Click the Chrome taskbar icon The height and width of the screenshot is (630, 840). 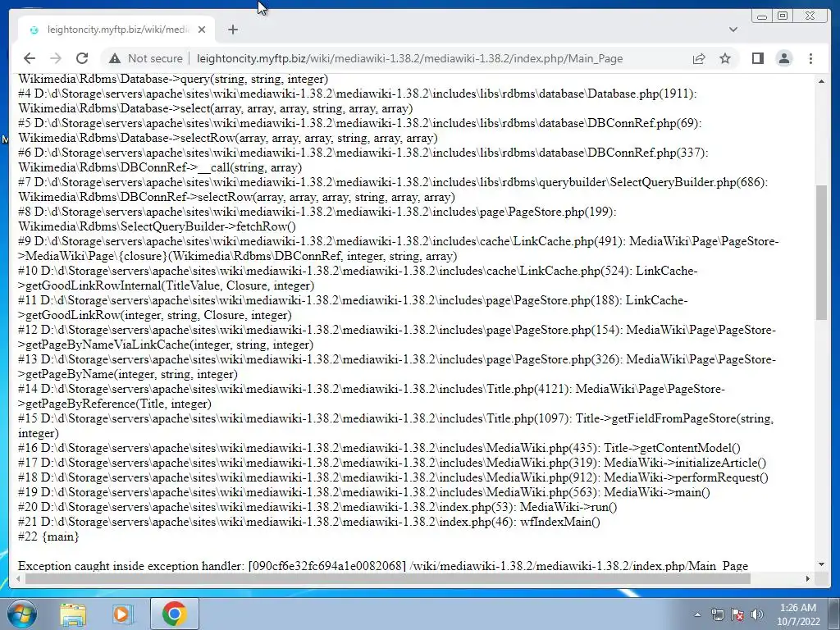tap(174, 614)
